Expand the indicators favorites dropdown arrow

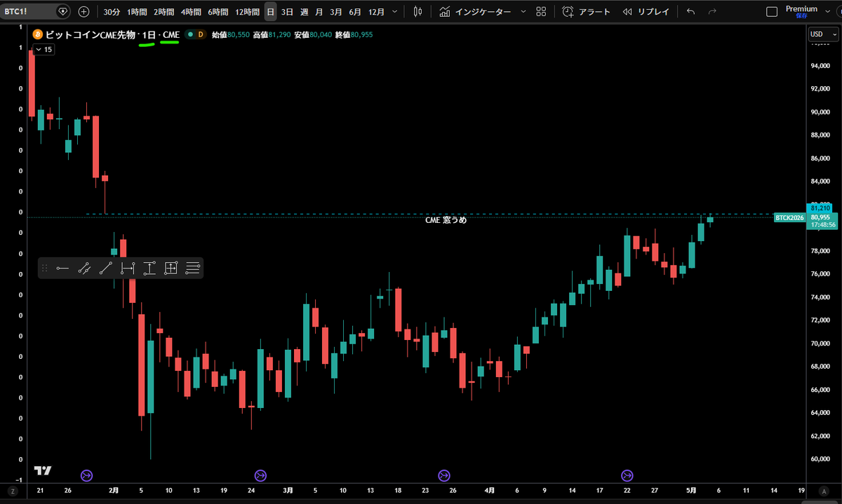523,12
